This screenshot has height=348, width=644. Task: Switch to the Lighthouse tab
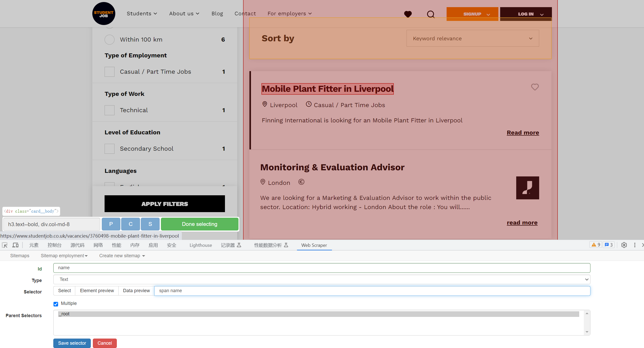(x=200, y=245)
